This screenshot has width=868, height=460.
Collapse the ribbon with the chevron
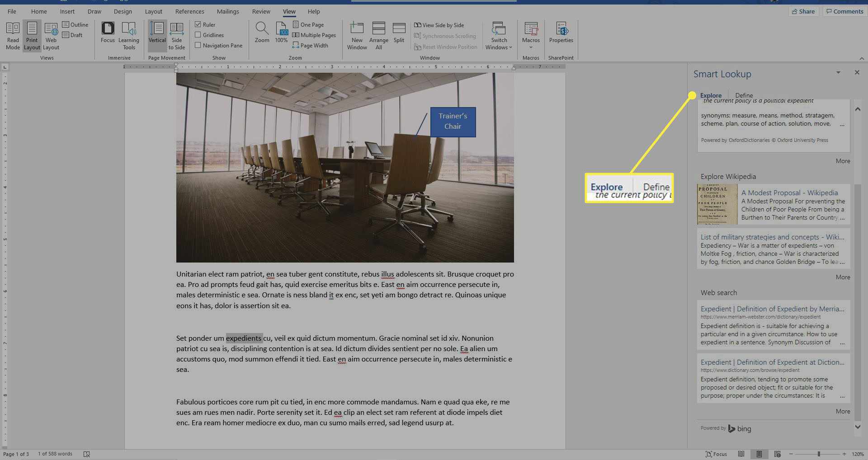862,58
